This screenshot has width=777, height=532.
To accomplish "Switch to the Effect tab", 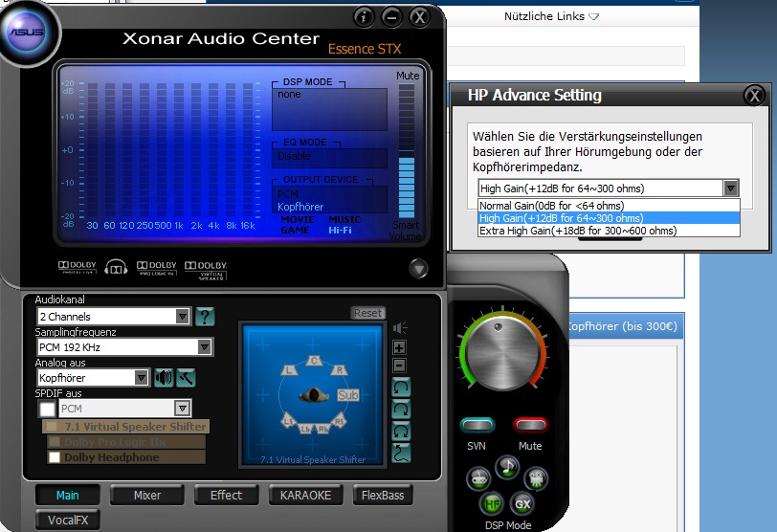I will [226, 495].
